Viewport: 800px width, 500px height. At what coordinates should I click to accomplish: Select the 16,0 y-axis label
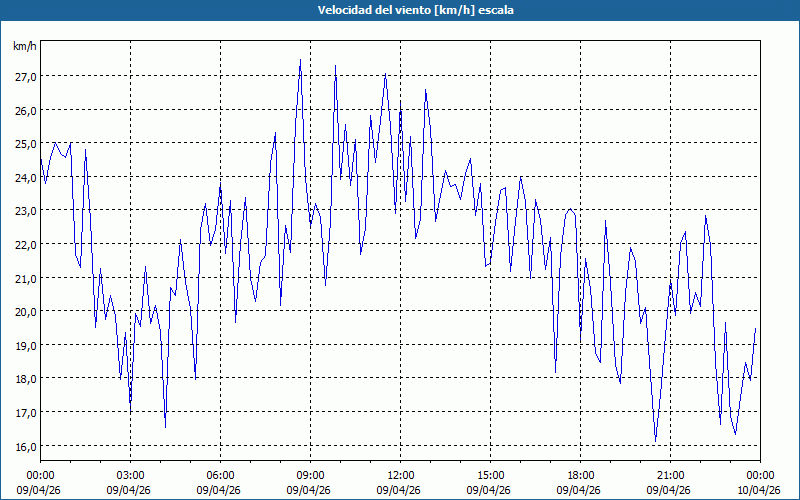point(25,446)
